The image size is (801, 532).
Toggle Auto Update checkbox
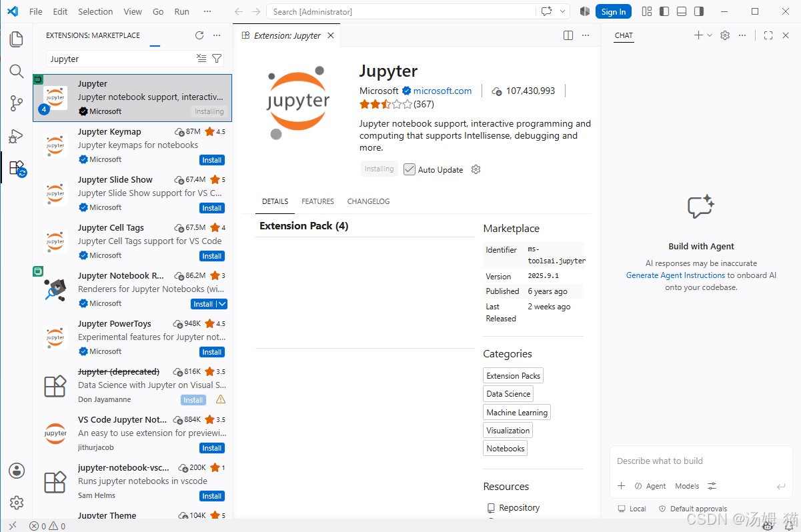pyautogui.click(x=410, y=169)
